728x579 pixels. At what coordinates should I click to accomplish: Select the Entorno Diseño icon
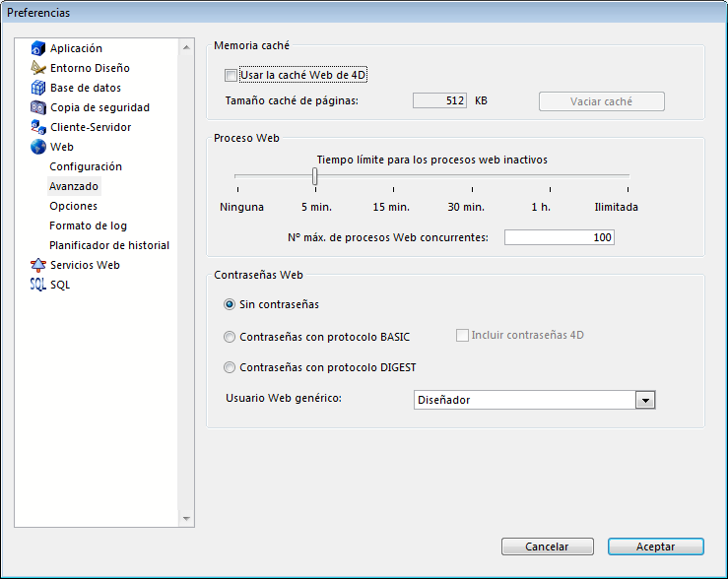(x=38, y=68)
